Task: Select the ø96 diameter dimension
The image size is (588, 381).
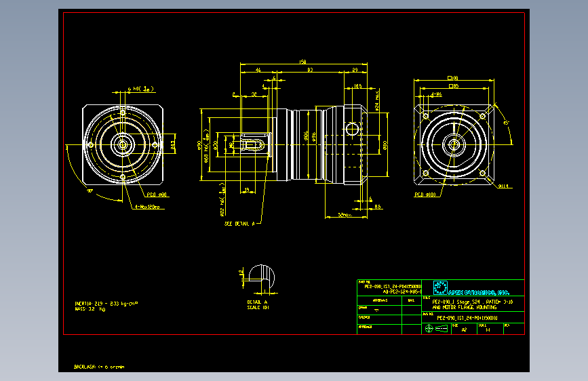Action: [313, 137]
